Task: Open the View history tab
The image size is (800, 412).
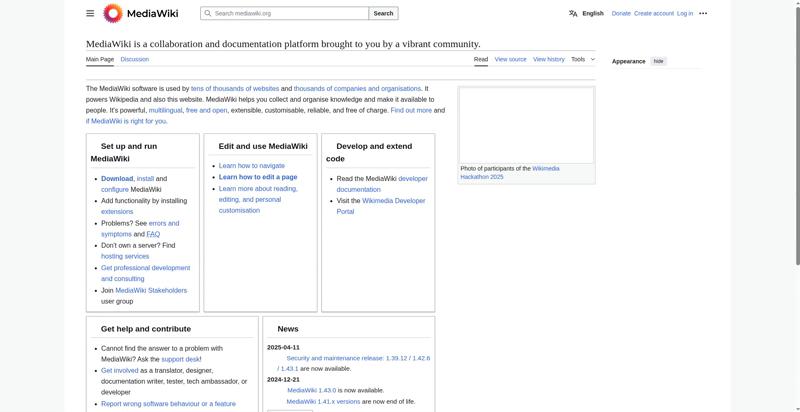Action: (549, 60)
